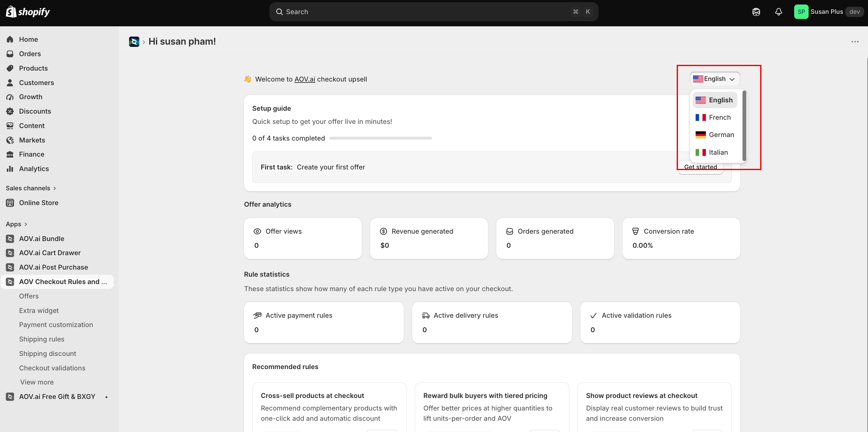Click the Online Store icon
The height and width of the screenshot is (432, 868).
point(10,203)
